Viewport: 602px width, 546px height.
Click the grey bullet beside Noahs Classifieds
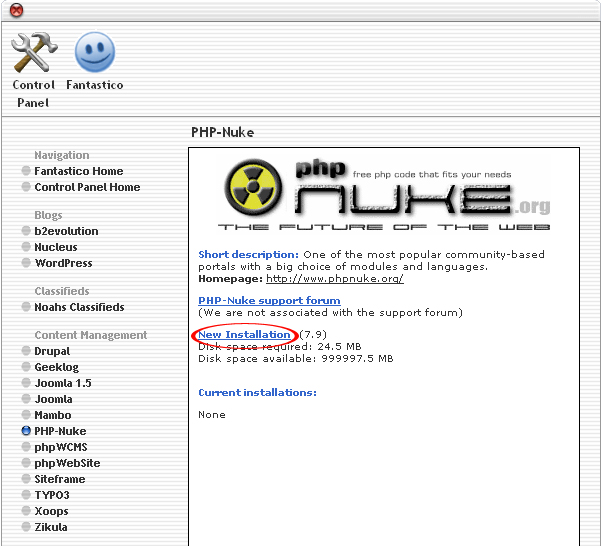coord(26,307)
